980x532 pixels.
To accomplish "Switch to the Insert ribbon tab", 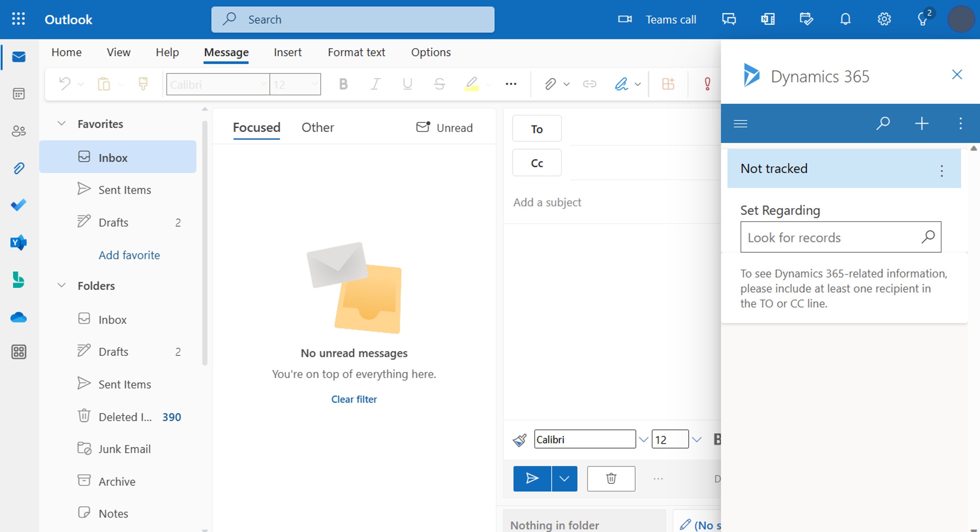I will (287, 52).
